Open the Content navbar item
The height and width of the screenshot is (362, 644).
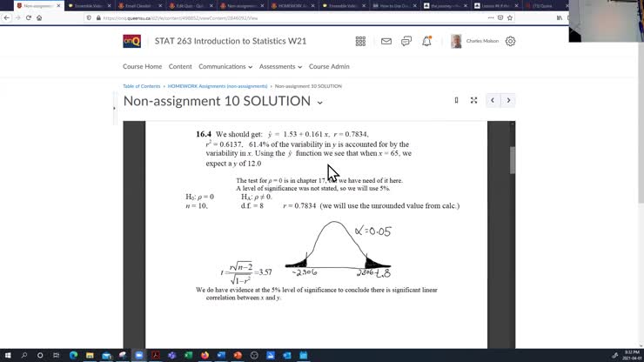180,66
